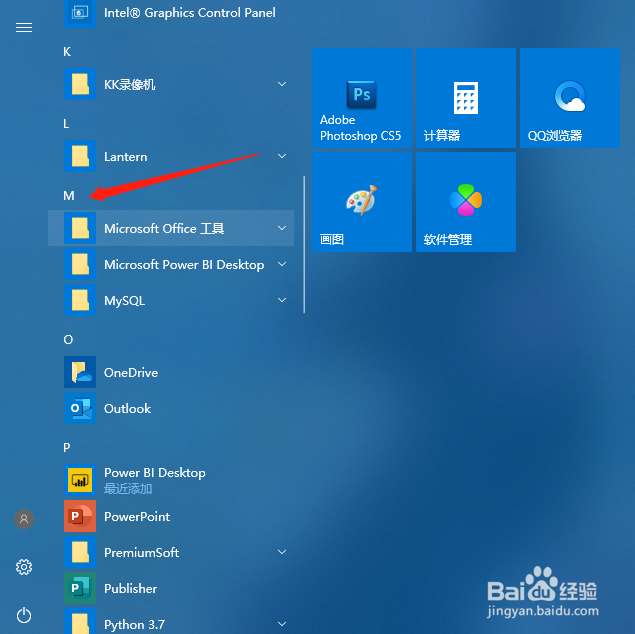The width and height of the screenshot is (635, 634).
Task: Open the hamburger menu at top left
Action: coord(24,27)
